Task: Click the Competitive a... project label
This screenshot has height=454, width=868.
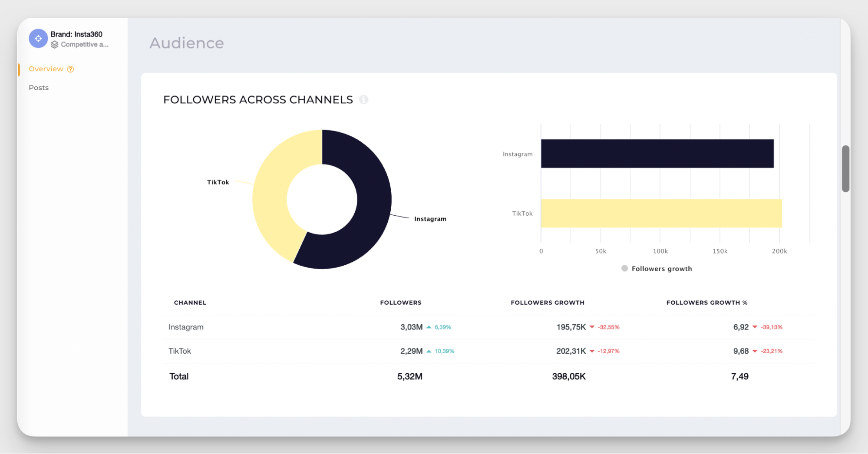Action: pyautogui.click(x=85, y=45)
